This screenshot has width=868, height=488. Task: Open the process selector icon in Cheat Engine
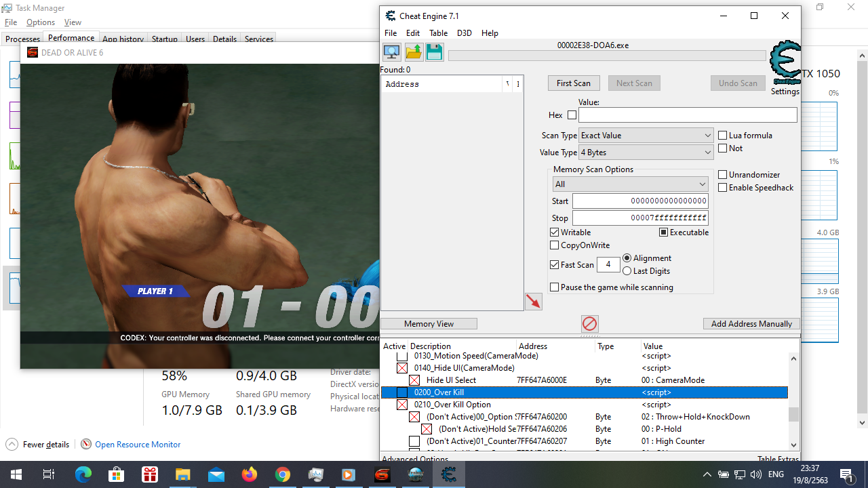pos(391,52)
